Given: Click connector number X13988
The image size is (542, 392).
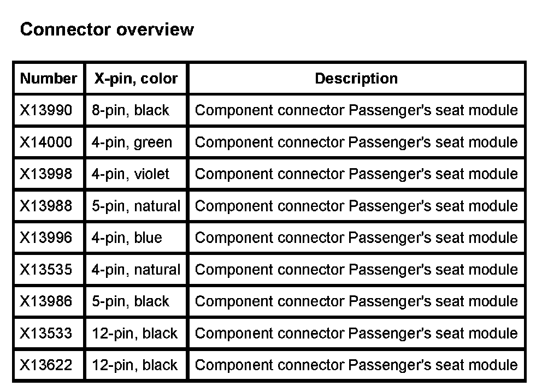Looking at the screenshot, I should [46, 206].
